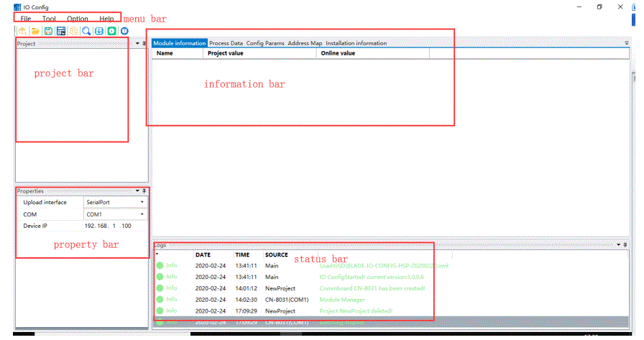Pin the Logs panel with pushpin icon
This screenshot has height=340, width=644.
pyautogui.click(x=625, y=244)
